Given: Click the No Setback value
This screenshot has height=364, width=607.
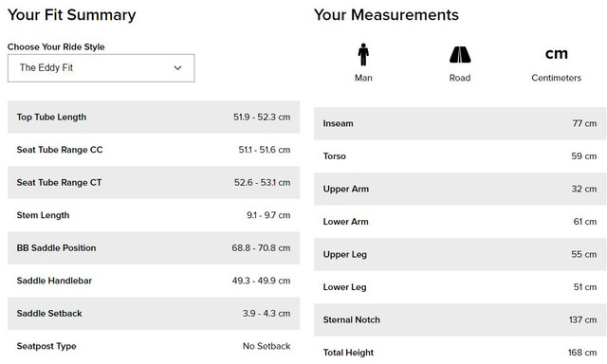Looking at the screenshot, I should 267,346.
